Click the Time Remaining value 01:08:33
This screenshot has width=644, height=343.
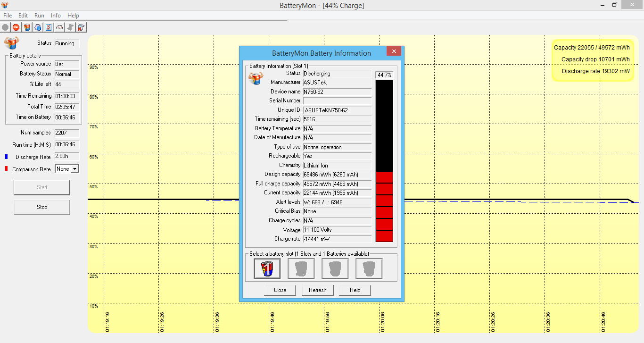[67, 96]
